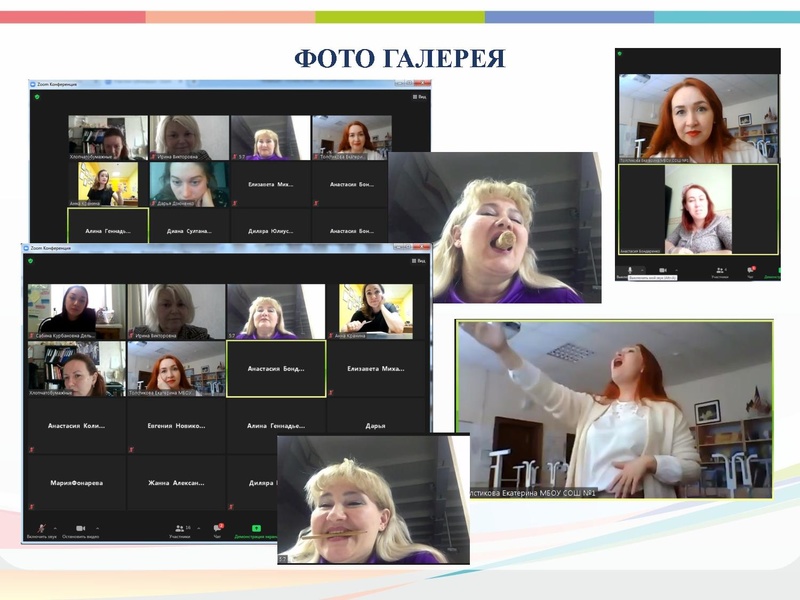Select the Евгения Новико... participant tile
This screenshot has width=800, height=600.
(176, 425)
